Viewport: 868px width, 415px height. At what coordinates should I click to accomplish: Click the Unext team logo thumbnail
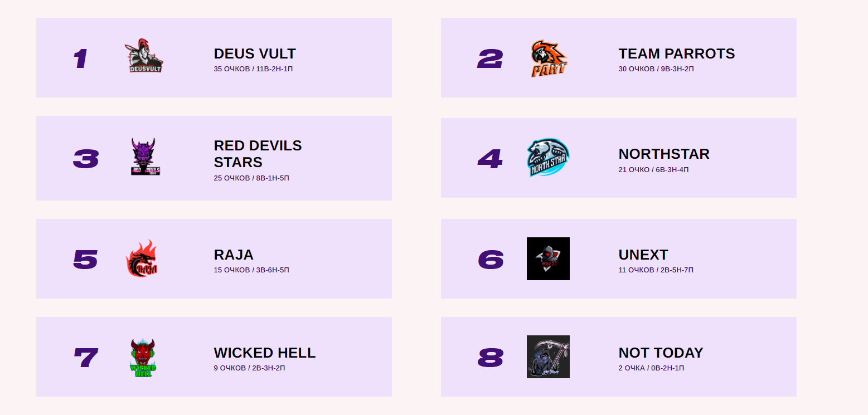click(548, 258)
